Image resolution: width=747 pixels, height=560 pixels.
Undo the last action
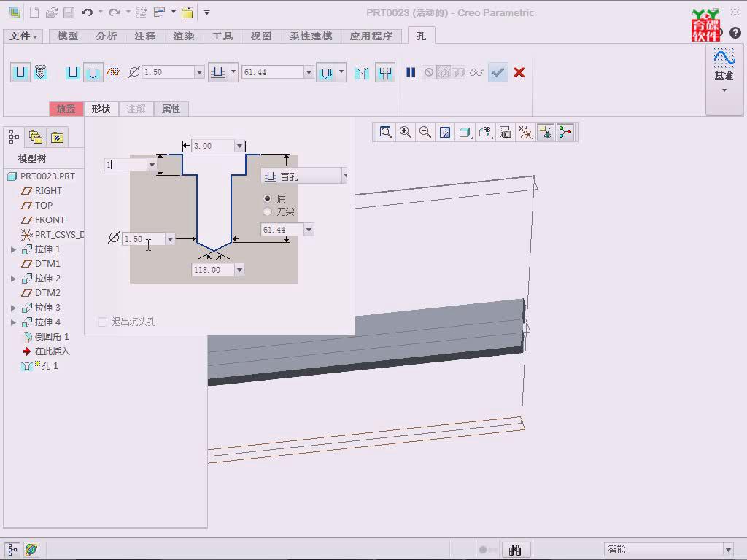point(87,13)
